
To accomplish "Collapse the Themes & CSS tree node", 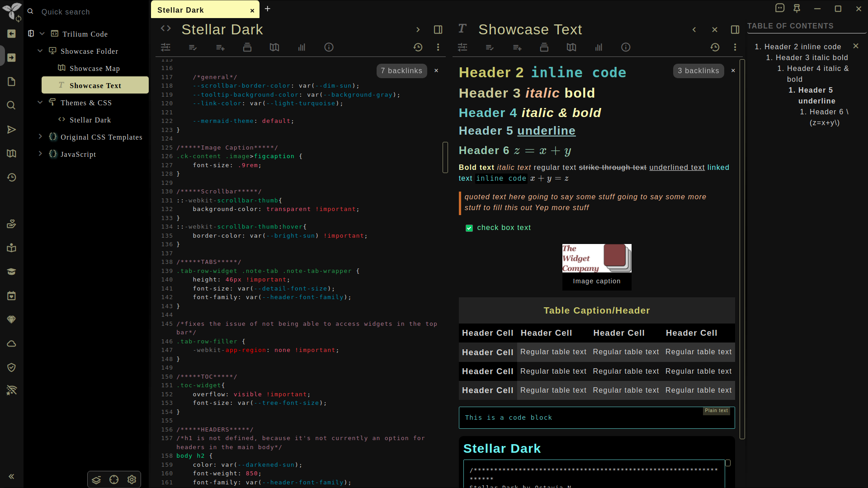I will 40,103.
